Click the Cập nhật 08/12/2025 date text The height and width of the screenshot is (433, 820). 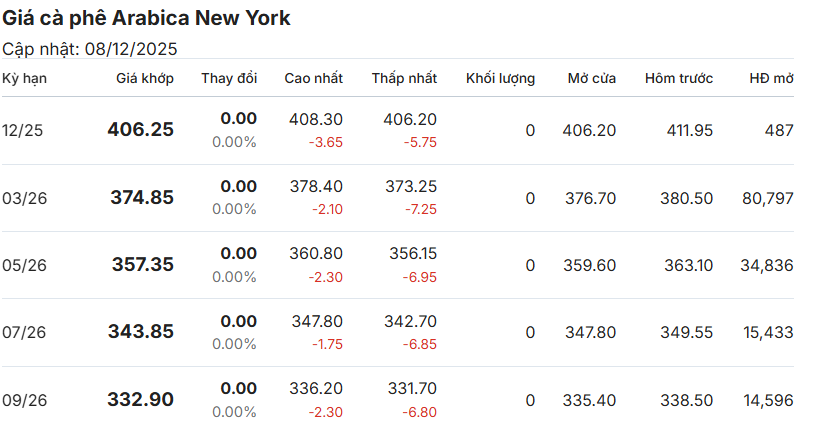click(89, 48)
